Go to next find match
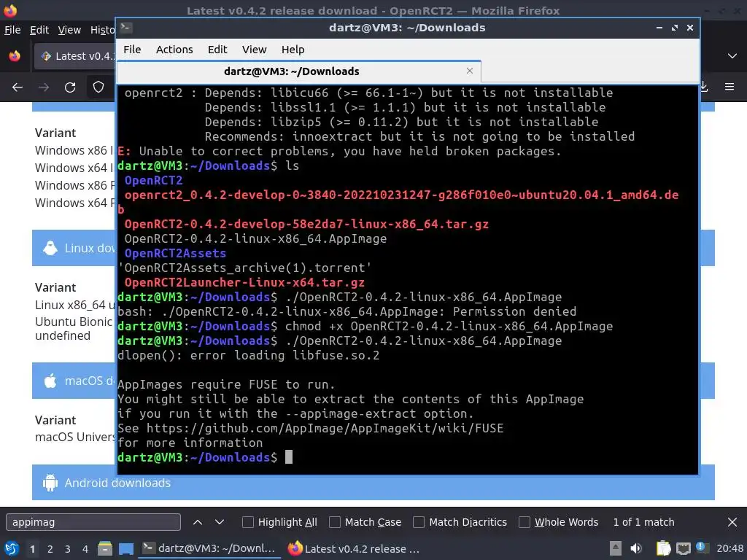The image size is (747, 560). coord(220,522)
